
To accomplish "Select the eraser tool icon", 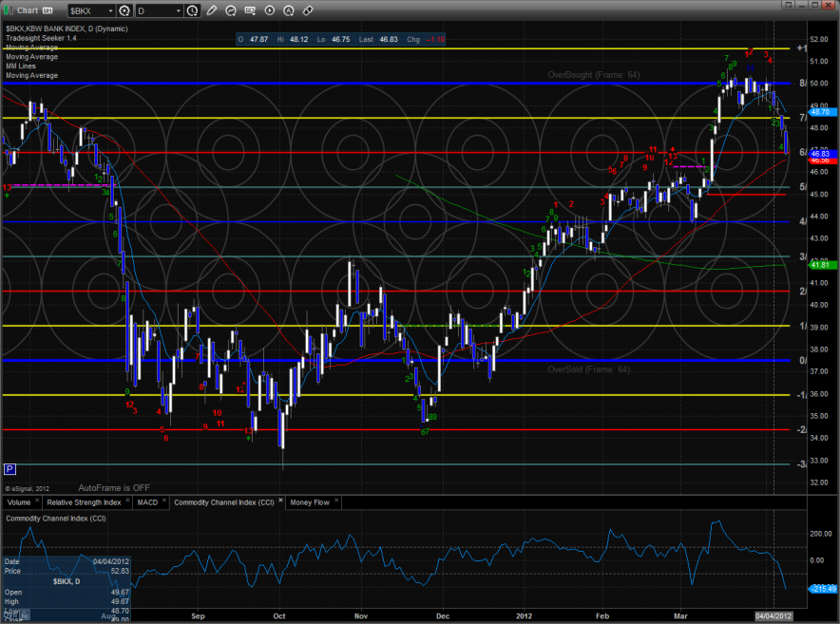I will tap(307, 10).
